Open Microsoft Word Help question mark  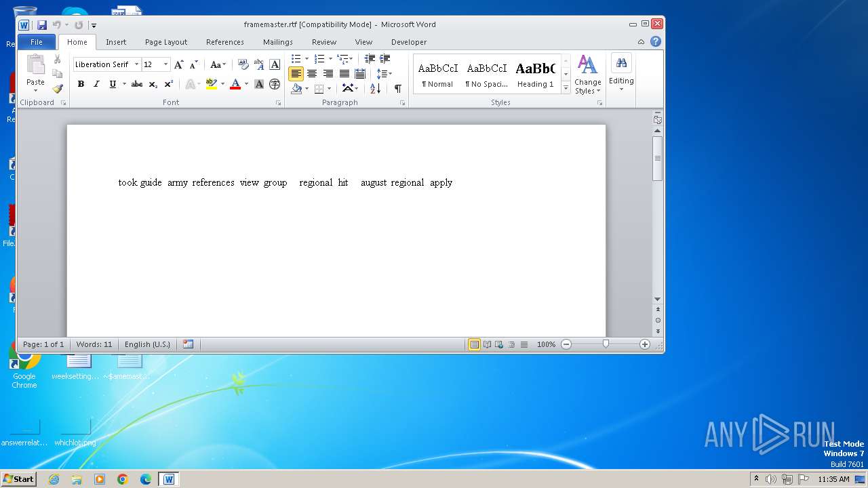[656, 41]
